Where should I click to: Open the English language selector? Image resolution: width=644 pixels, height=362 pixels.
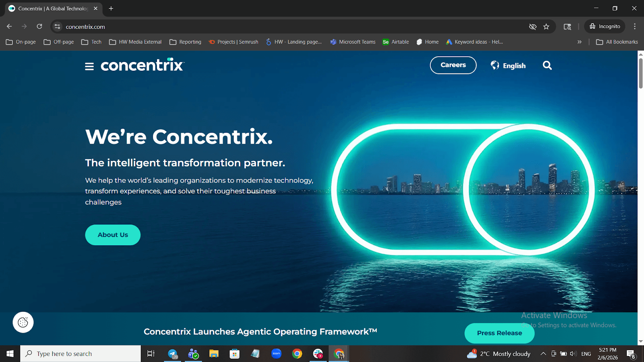[508, 66]
